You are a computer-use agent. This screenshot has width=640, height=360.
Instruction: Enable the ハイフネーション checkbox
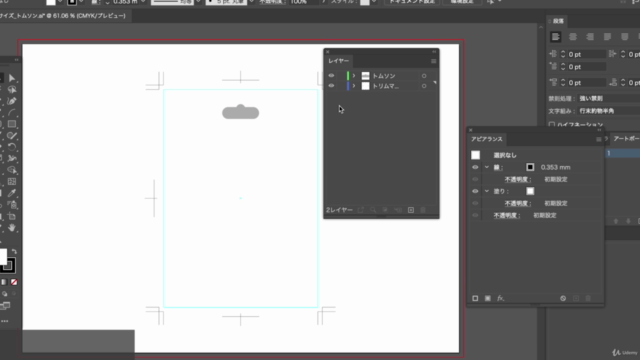pos(552,124)
